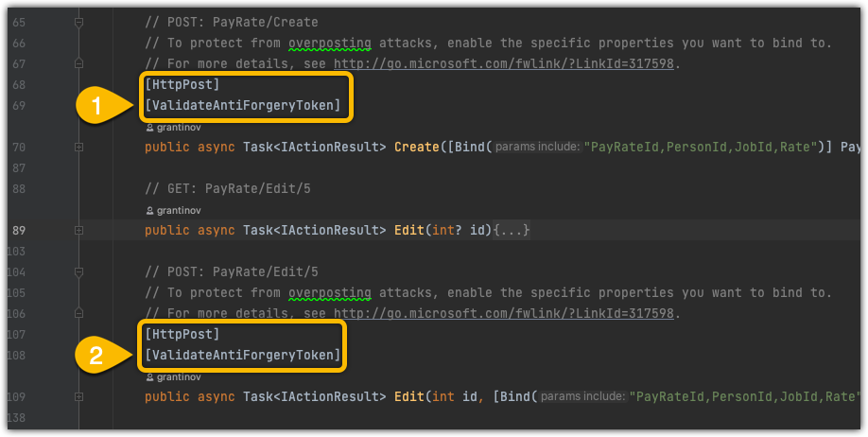Click line number 103 in the gutter
Screen dimensions: 868x437
pyautogui.click(x=17, y=252)
